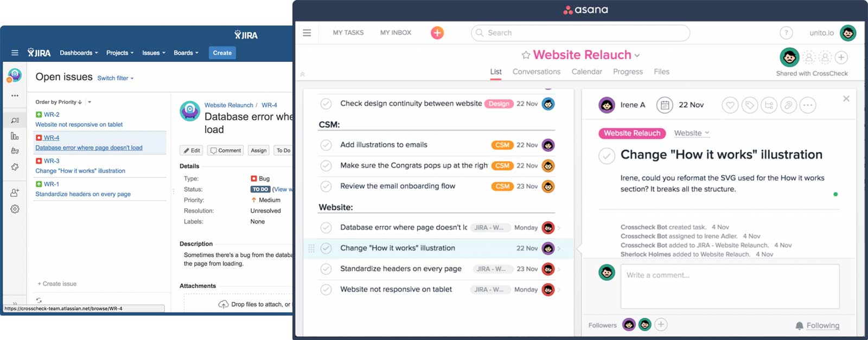868x340 pixels.
Task: Attach a file using the paperclip icon
Action: [788, 105]
